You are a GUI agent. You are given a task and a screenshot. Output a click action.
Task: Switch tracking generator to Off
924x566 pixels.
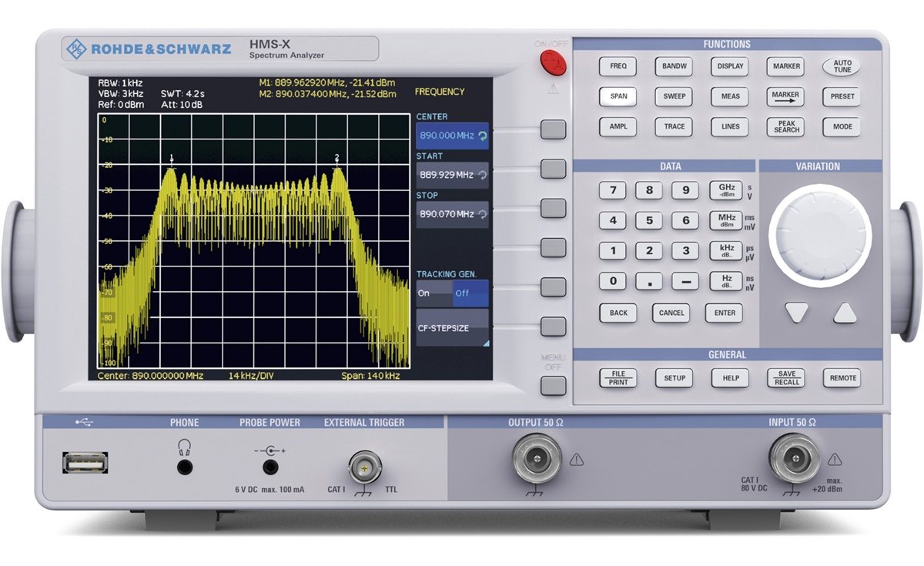coord(470,293)
